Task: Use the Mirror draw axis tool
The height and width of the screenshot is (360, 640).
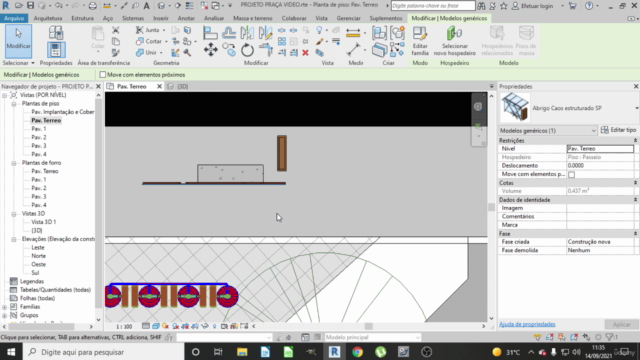Action: click(x=265, y=33)
